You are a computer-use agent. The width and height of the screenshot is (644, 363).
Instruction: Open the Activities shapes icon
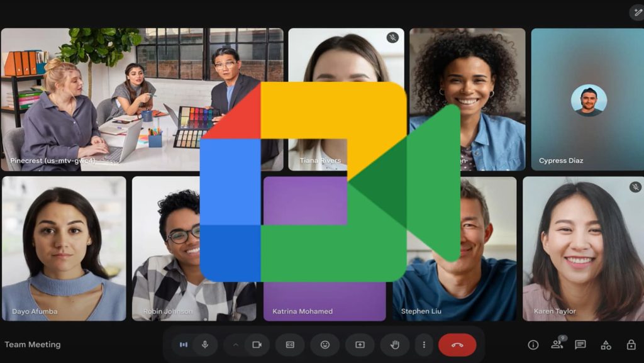pos(606,345)
